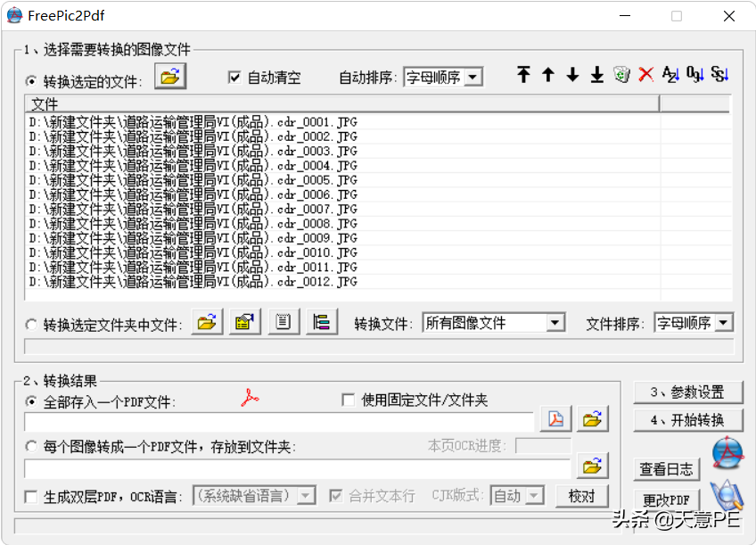The width and height of the screenshot is (756, 545).
Task: Click the document list icon in folder row
Action: (x=283, y=322)
